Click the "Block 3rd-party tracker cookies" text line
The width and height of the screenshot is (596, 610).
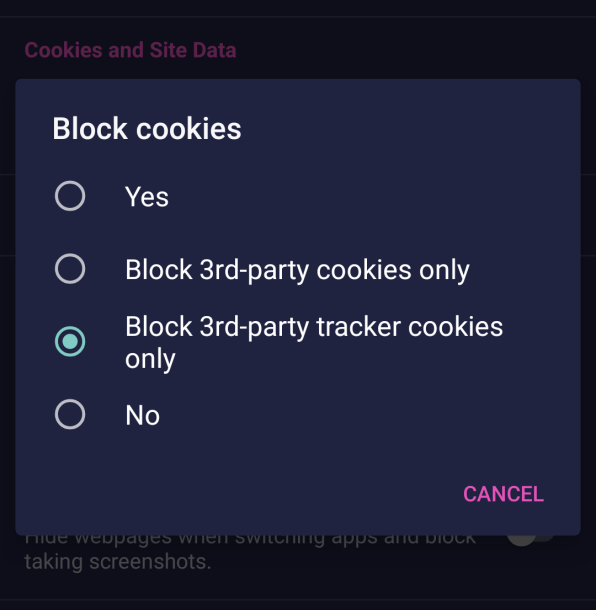point(314,328)
